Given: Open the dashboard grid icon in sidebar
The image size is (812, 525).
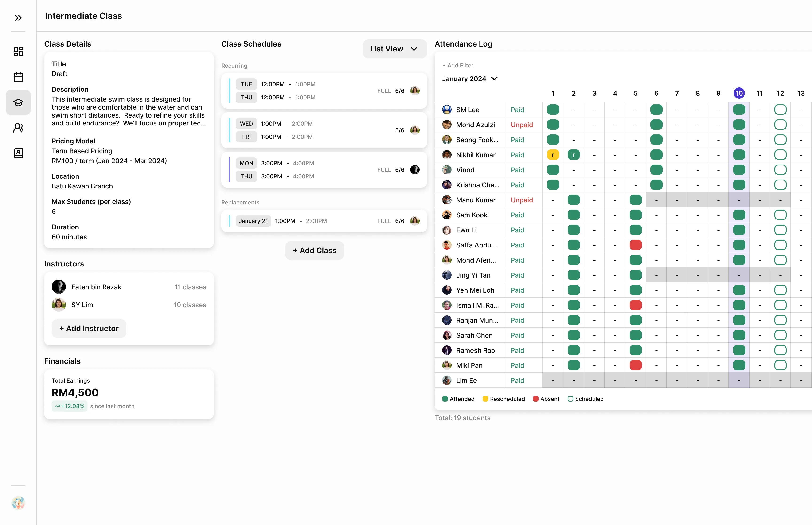Looking at the screenshot, I should coord(18,52).
